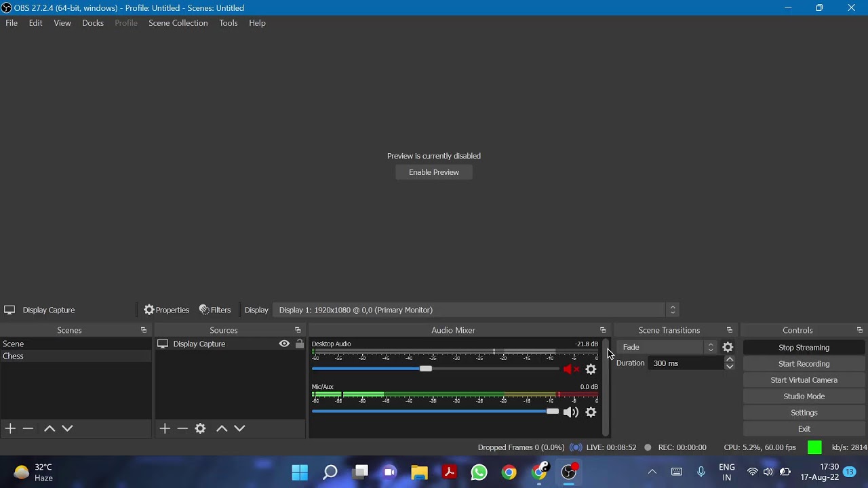
Task: Click the Desktop Audio volume slider handle
Action: coord(425,369)
